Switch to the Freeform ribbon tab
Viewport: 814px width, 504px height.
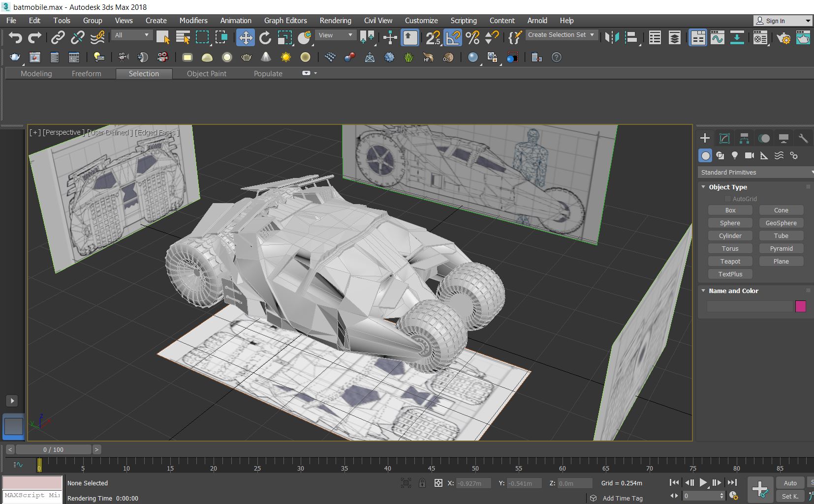[x=87, y=74]
